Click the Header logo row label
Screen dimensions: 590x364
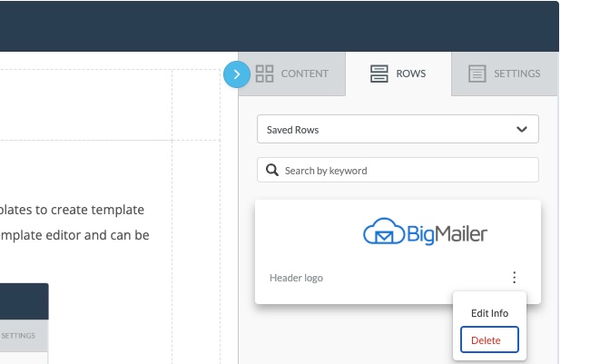coord(296,278)
